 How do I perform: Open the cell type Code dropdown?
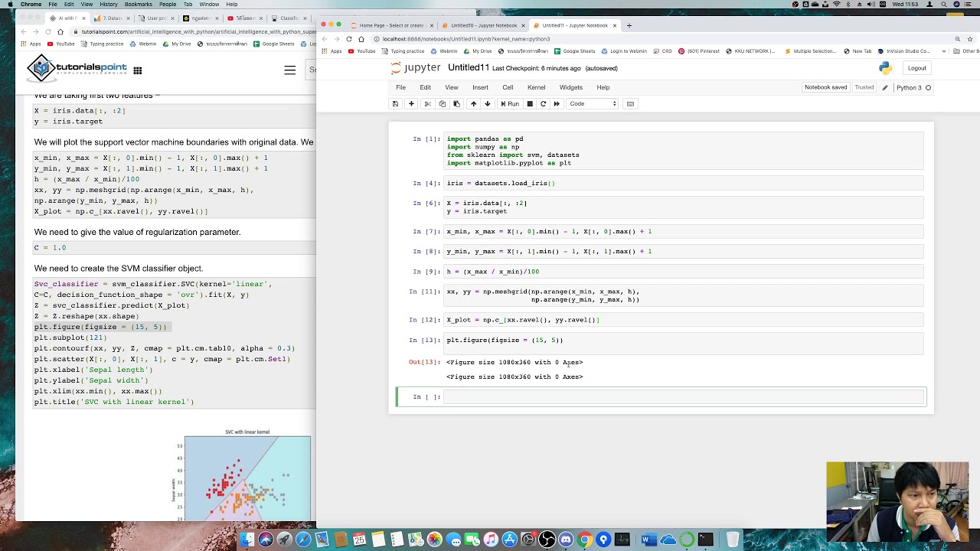click(x=593, y=103)
